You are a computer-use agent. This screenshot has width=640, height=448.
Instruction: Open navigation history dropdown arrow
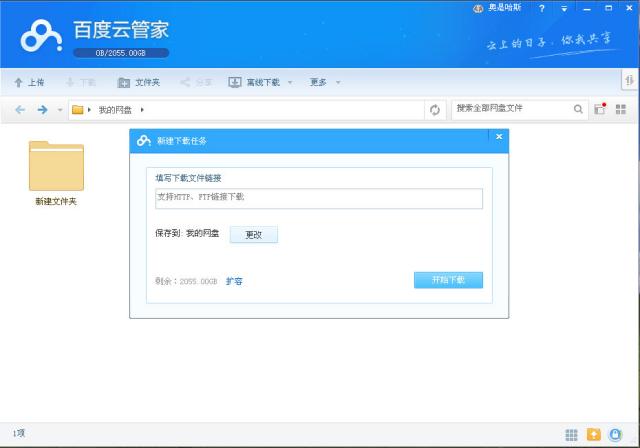click(x=60, y=110)
